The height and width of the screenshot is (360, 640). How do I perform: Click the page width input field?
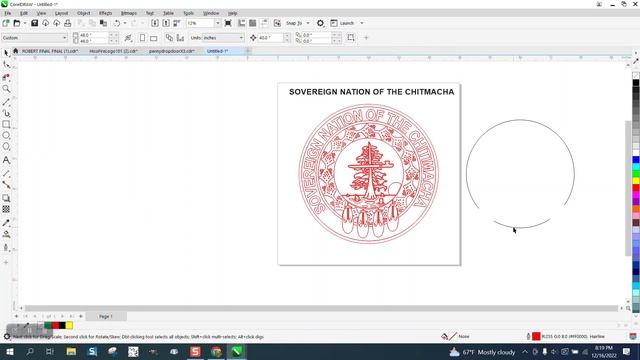coord(93,35)
